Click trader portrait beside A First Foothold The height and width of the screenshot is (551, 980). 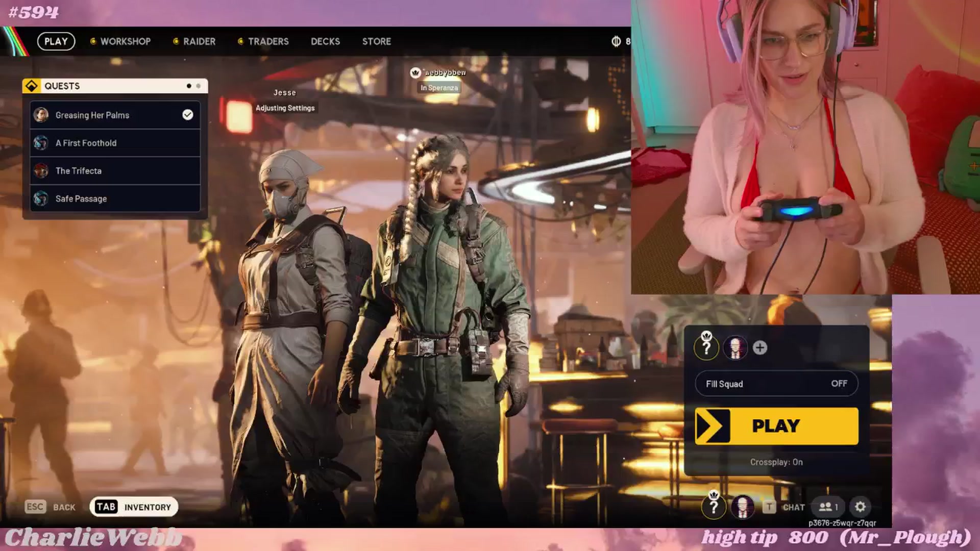(x=41, y=143)
